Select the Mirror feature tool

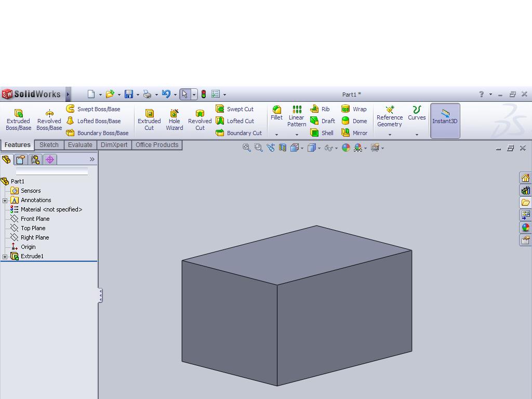coord(358,133)
